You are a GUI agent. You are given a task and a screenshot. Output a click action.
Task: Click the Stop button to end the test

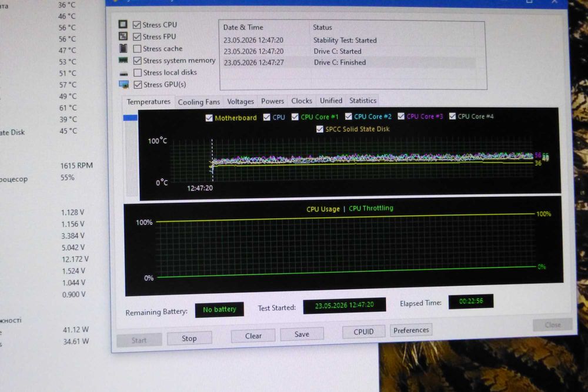pos(189,339)
